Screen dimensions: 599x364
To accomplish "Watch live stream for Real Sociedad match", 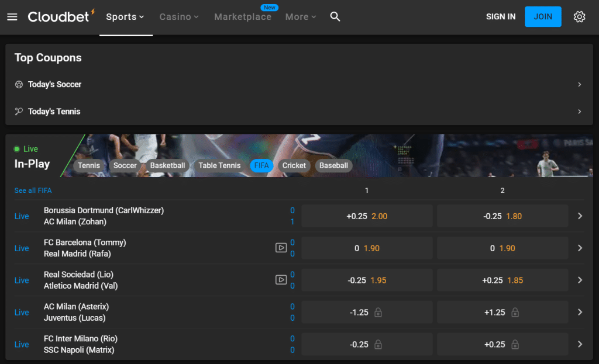I will pyautogui.click(x=281, y=280).
